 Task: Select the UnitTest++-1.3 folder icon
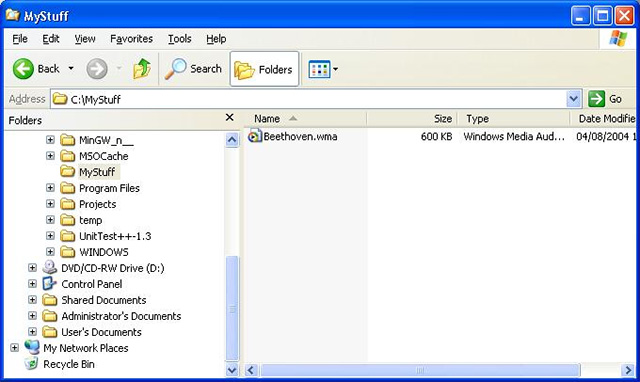pos(68,236)
